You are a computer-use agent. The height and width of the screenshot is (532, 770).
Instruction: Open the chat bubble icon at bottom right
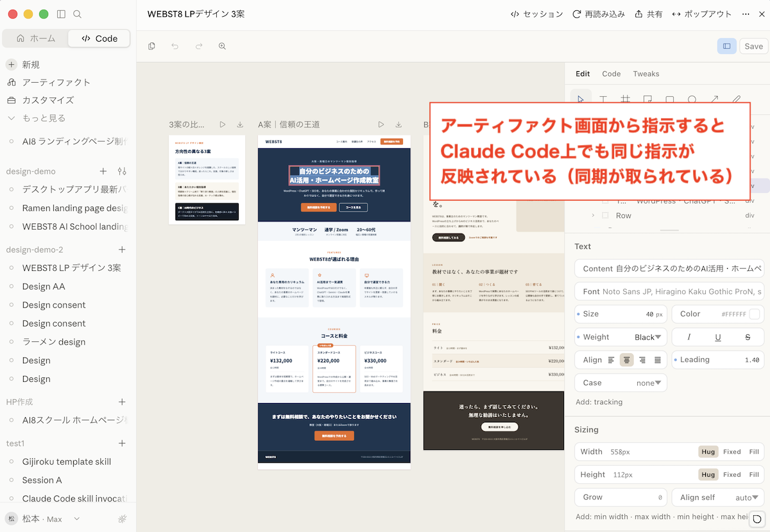tap(757, 519)
